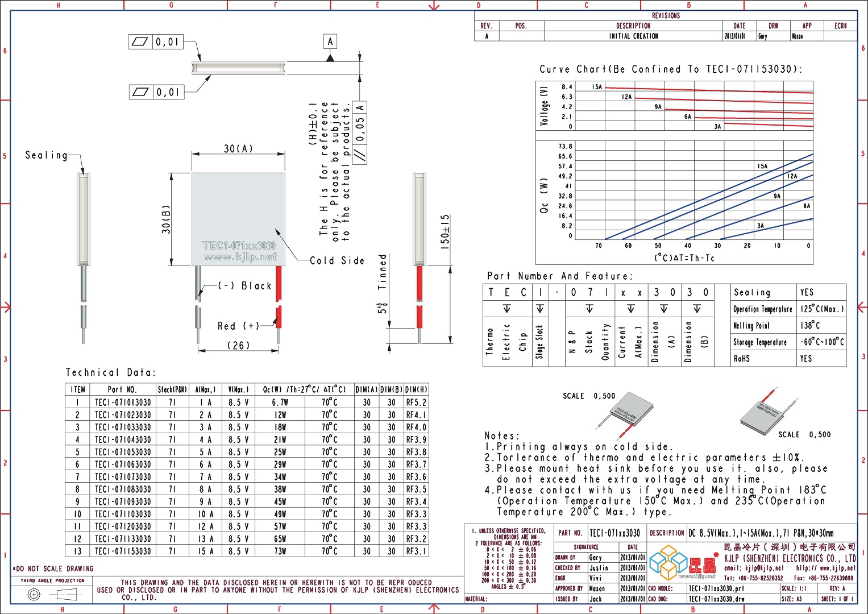868x614 pixels.
Task: Click the parallelism 0,05 A tolerance frame
Action: [x=360, y=133]
